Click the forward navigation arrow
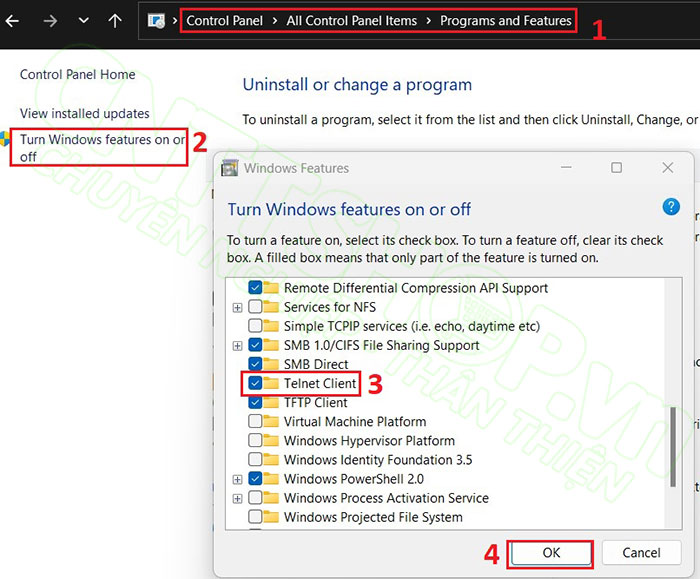This screenshot has width=700, height=579. pyautogui.click(x=50, y=20)
